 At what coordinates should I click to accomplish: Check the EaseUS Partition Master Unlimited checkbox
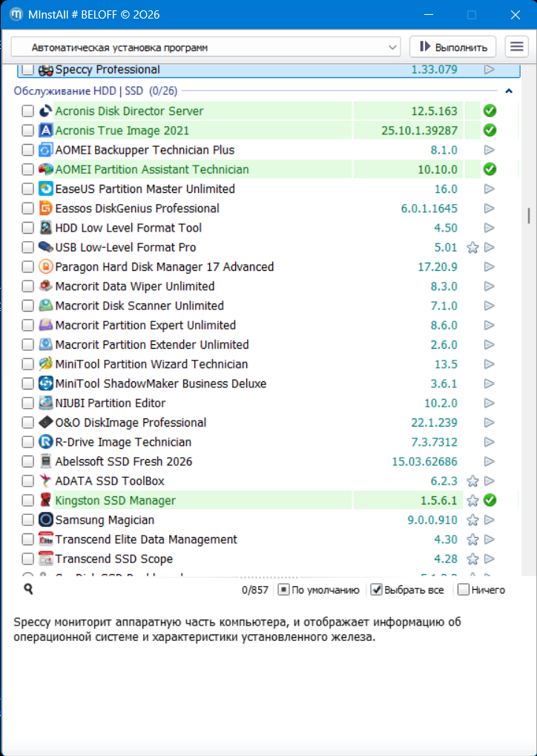(27, 189)
